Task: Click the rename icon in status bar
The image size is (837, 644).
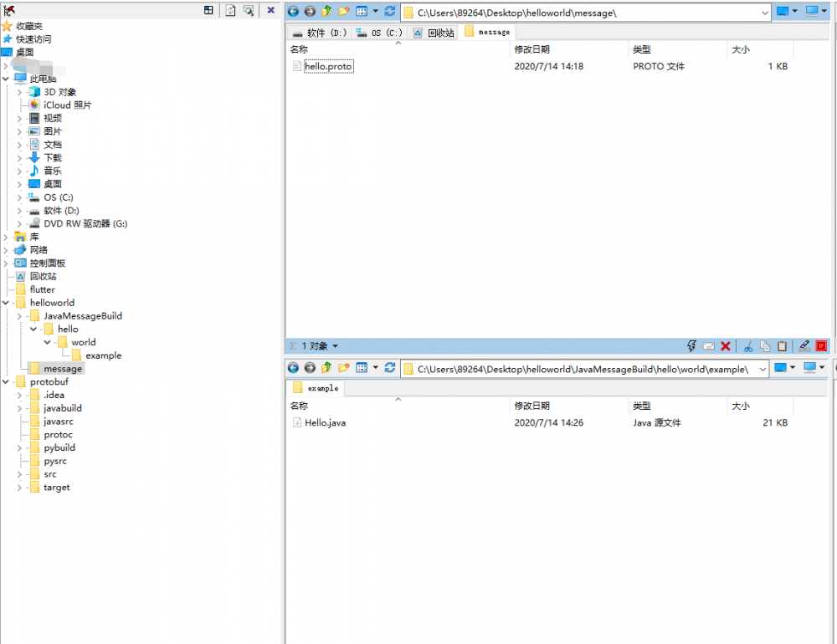Action: pyautogui.click(x=709, y=345)
